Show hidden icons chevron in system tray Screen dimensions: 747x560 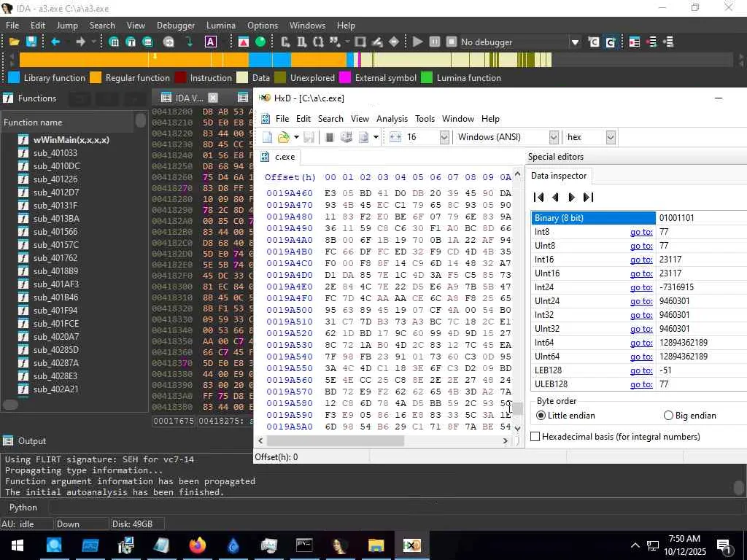(x=635, y=545)
